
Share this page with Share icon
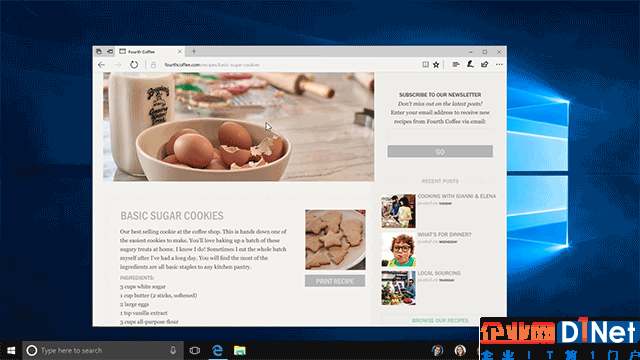(484, 64)
